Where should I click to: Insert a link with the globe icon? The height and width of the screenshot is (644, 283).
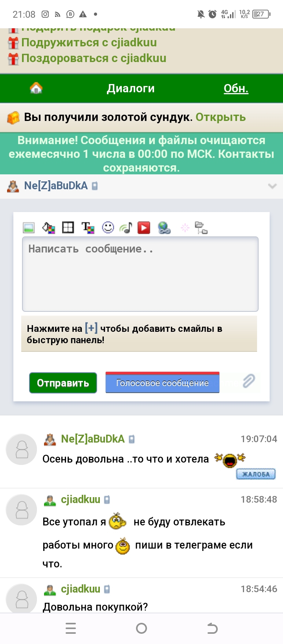click(x=164, y=228)
